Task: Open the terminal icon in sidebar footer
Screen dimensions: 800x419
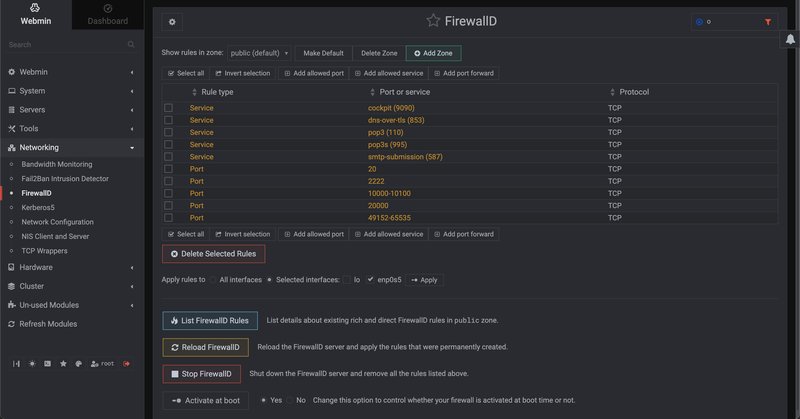Action: [x=47, y=364]
